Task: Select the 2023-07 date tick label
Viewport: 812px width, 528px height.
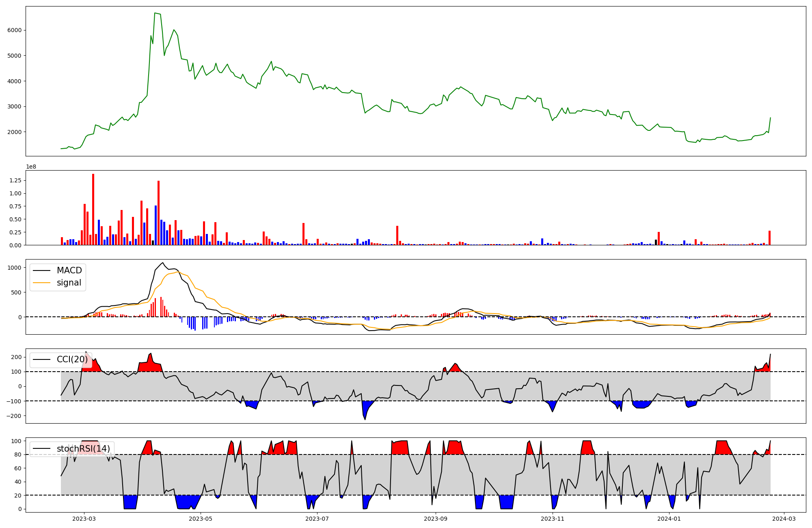Action: pos(317,519)
